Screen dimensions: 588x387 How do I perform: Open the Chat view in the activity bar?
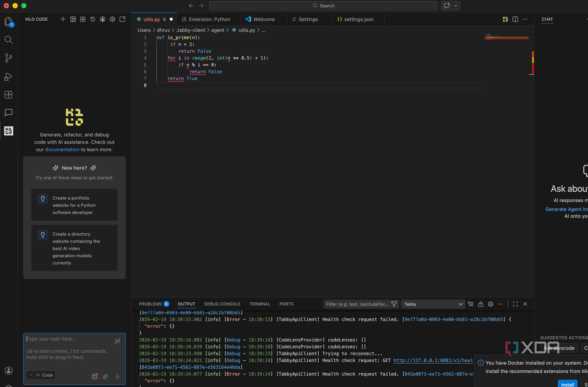8,113
